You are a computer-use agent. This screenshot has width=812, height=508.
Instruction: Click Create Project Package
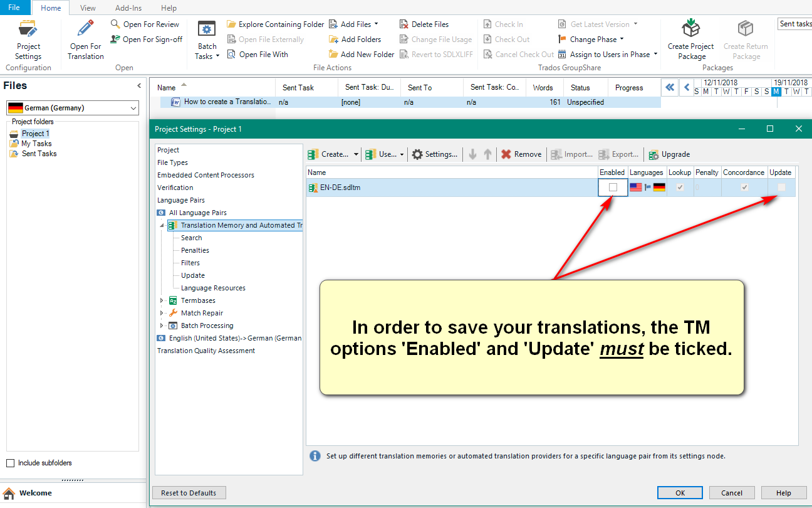click(691, 41)
